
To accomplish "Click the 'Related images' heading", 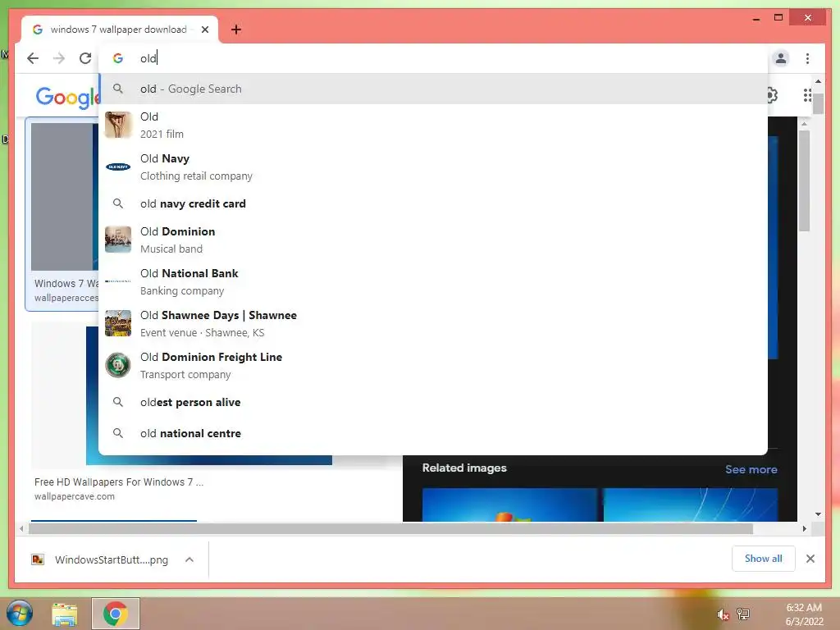I will tap(464, 468).
